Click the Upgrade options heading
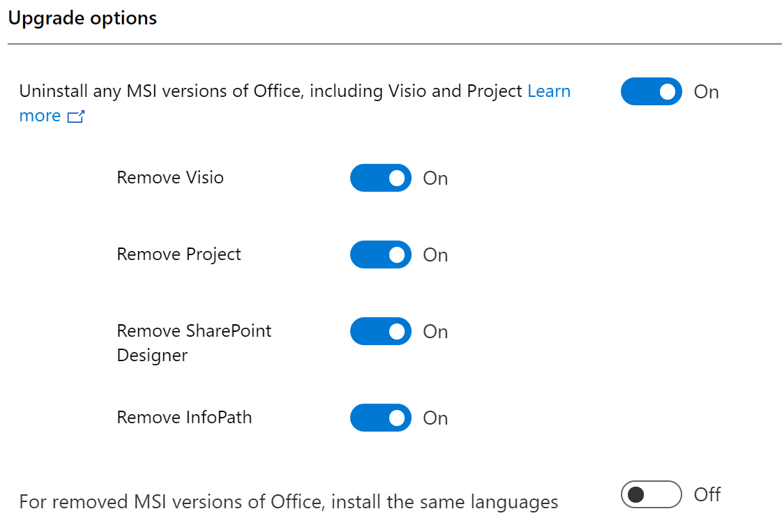Viewport: 782px width, 532px height. point(82,18)
